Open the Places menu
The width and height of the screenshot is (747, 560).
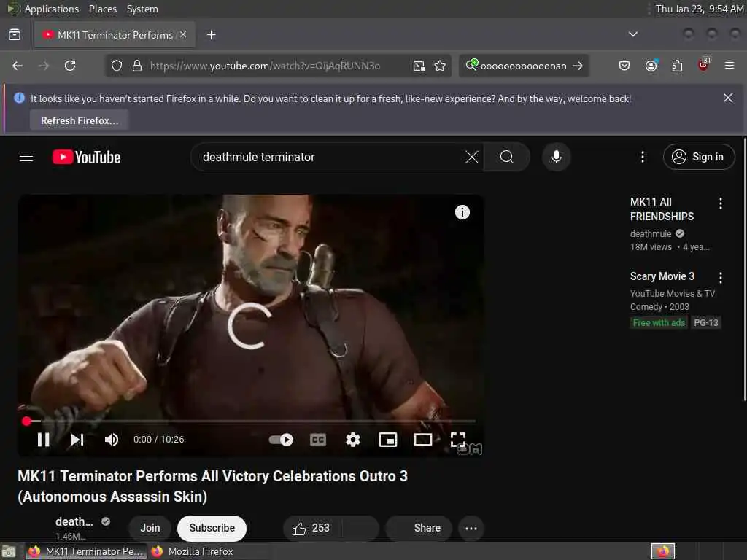(102, 9)
